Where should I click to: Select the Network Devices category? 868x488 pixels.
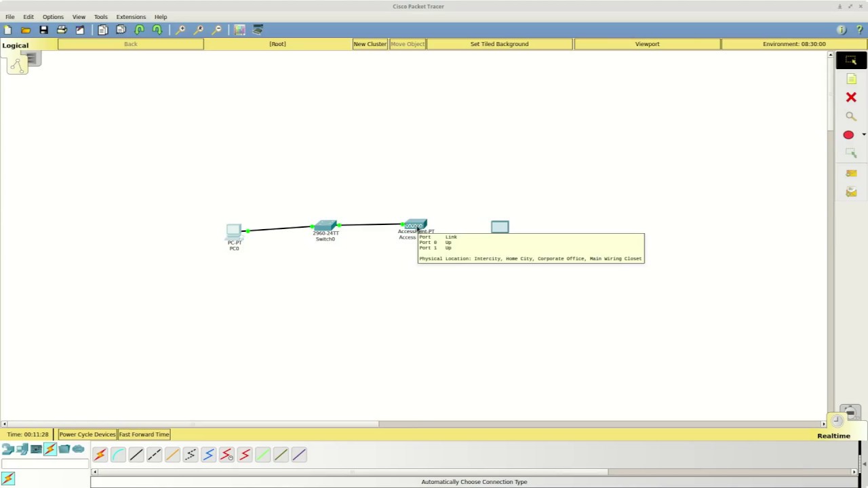coord(7,449)
